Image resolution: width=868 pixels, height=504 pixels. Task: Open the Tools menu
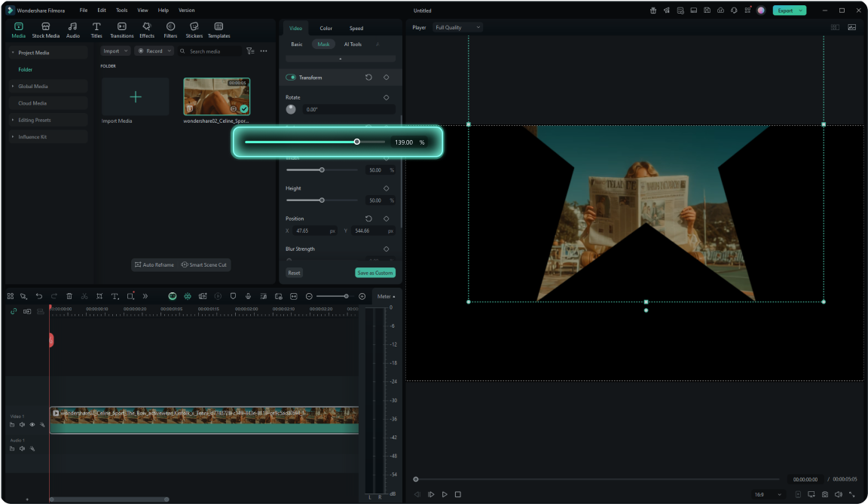tap(122, 11)
